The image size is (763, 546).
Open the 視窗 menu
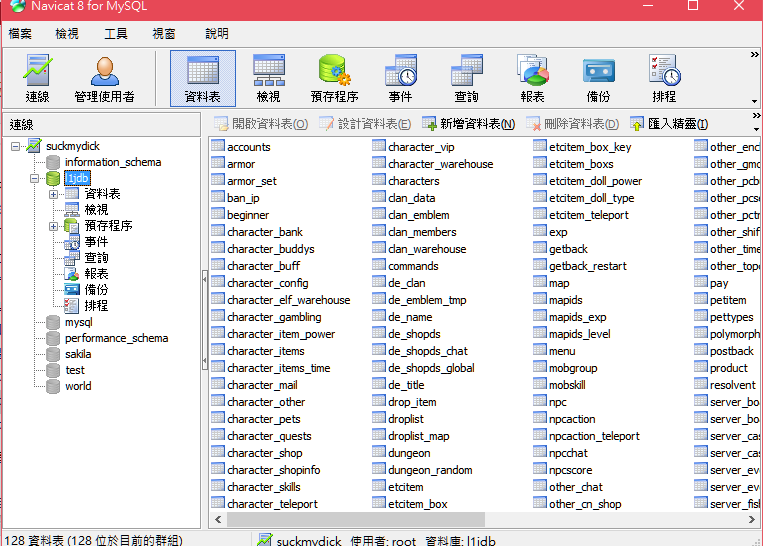[x=164, y=34]
